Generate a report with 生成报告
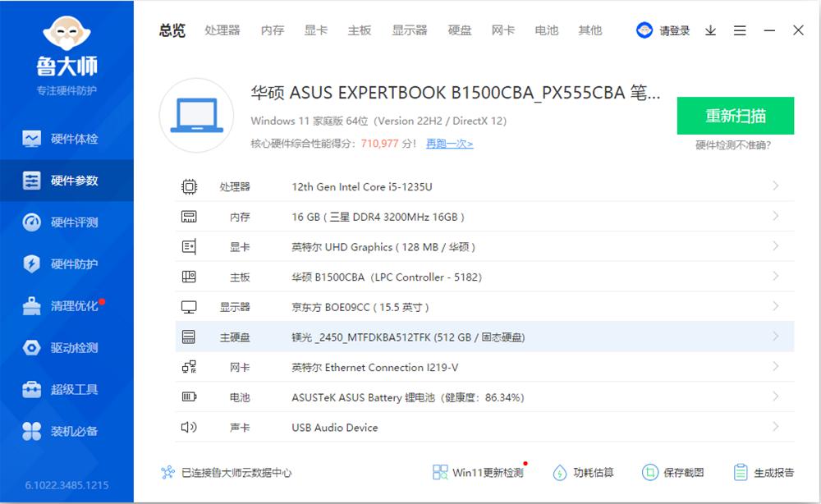821x504 pixels. (764, 472)
